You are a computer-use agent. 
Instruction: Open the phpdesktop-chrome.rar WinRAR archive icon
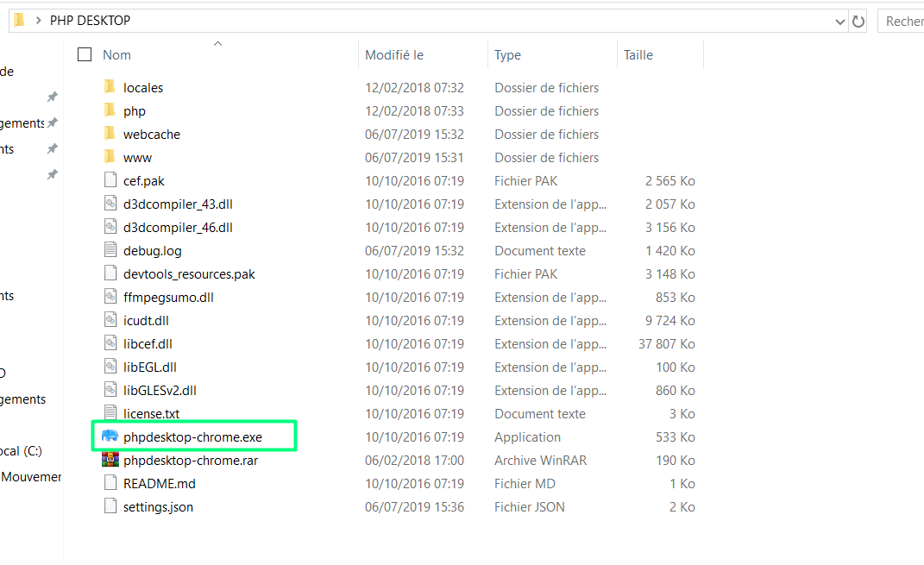click(110, 460)
